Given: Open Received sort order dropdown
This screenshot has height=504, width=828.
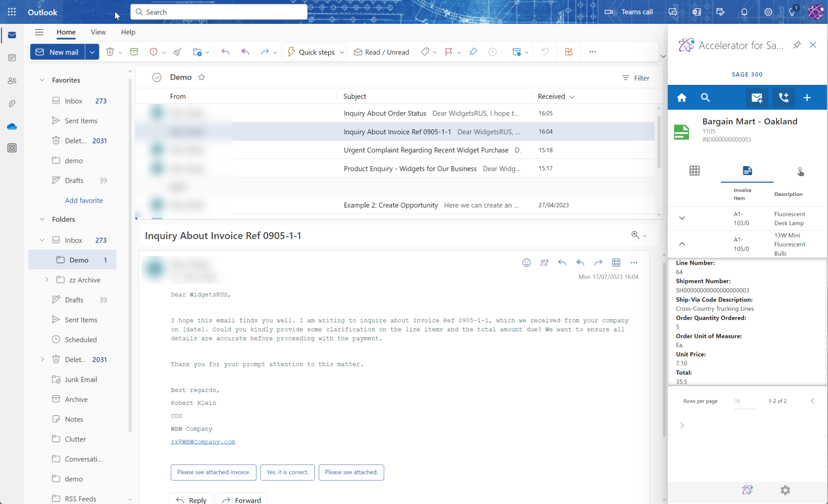Looking at the screenshot, I should 572,97.
